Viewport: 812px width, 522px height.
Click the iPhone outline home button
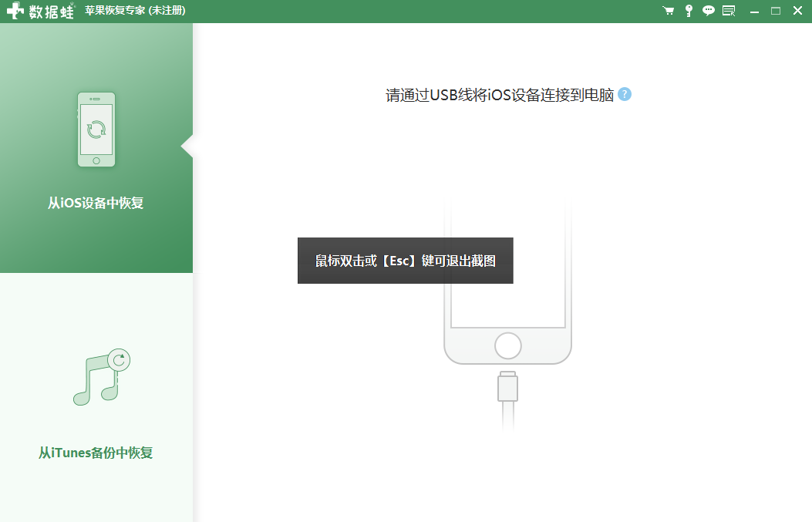(507, 345)
